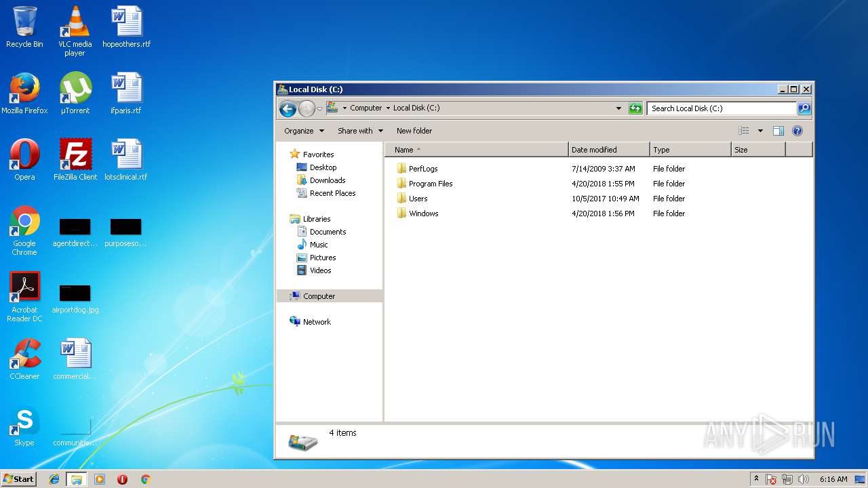Open FileZilla Client shortcut
868x488 pixels.
click(75, 160)
